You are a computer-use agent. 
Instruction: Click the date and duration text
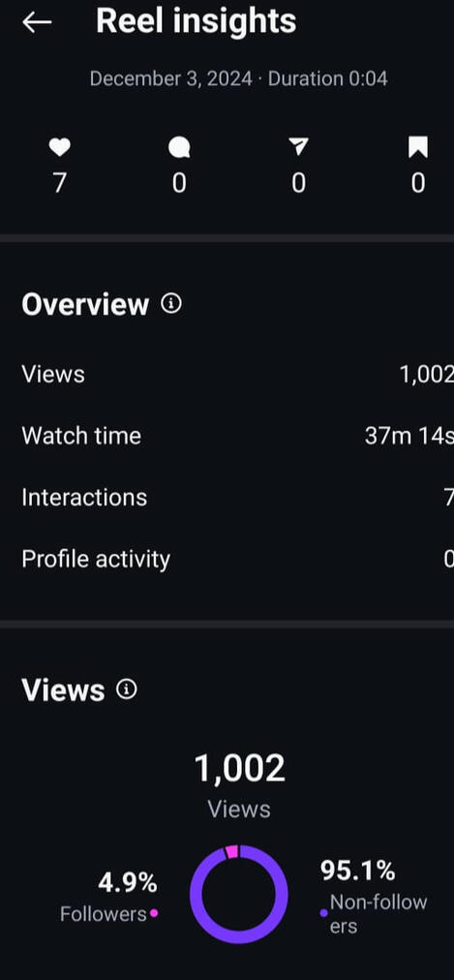pos(238,78)
